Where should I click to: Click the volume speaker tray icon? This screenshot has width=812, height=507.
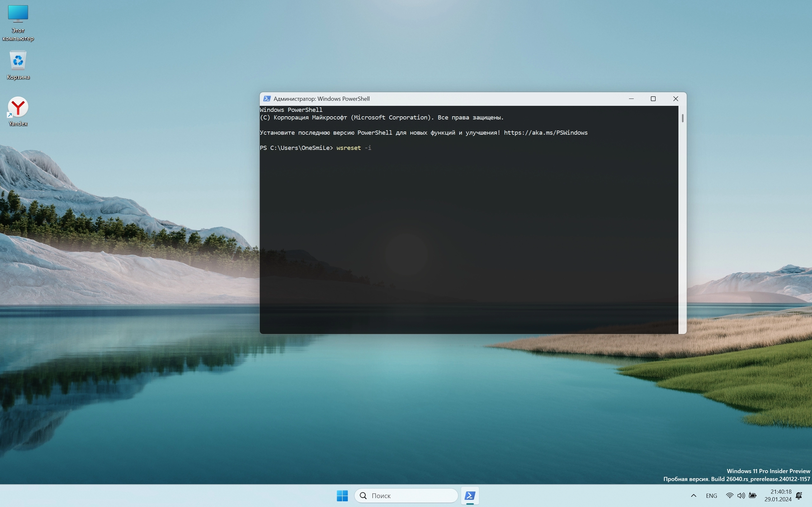coord(741,495)
